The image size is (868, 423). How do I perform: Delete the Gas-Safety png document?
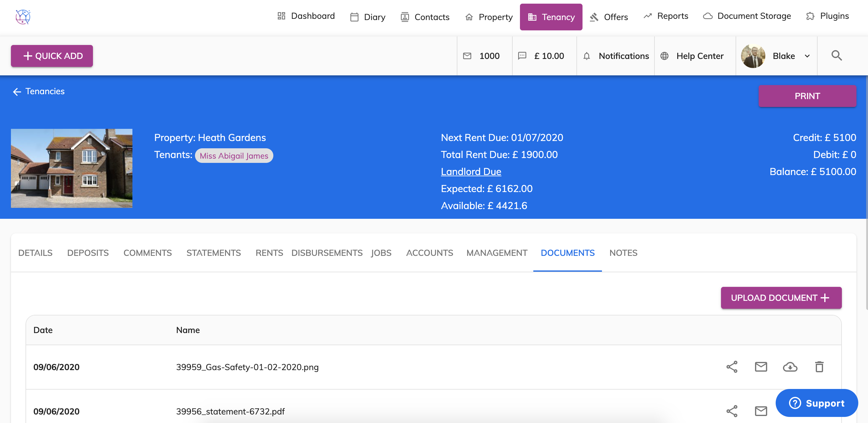819,367
